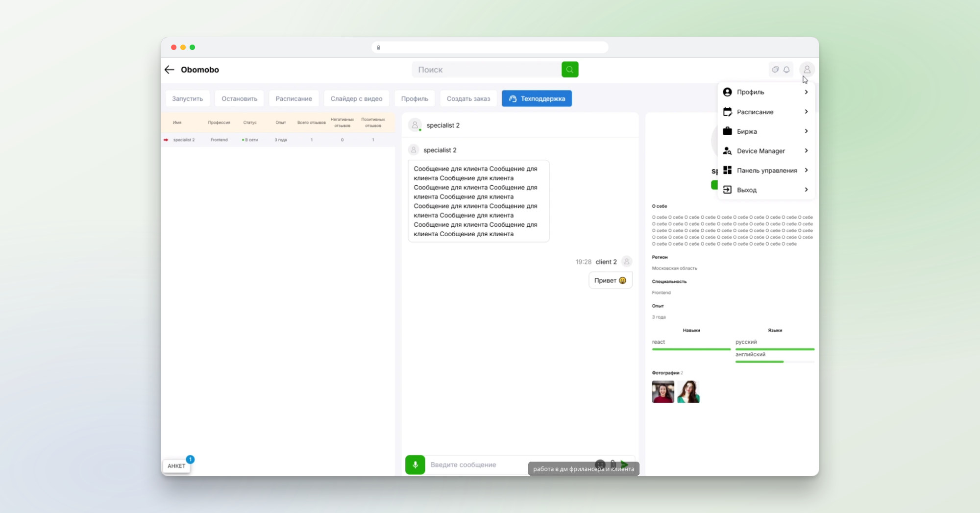The image size is (980, 513).
Task: Click the react skill level bar
Action: pos(691,349)
